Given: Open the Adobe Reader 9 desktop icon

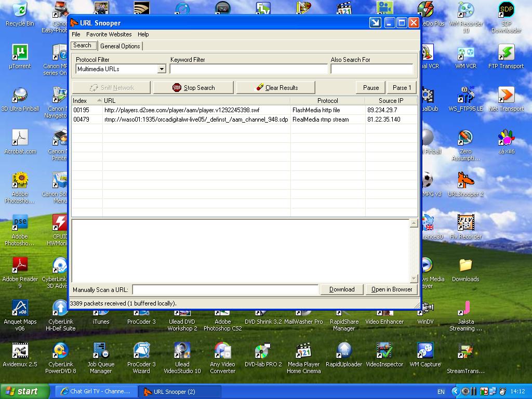Looking at the screenshot, I should (20, 273).
